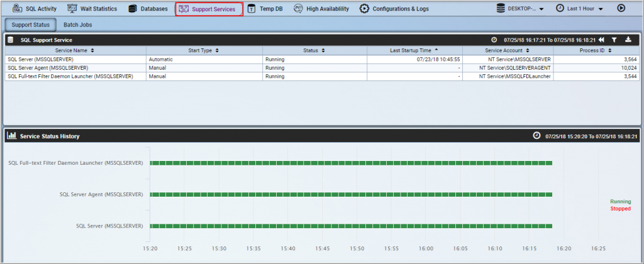Click the process ID 10,024 cell

pos(596,68)
